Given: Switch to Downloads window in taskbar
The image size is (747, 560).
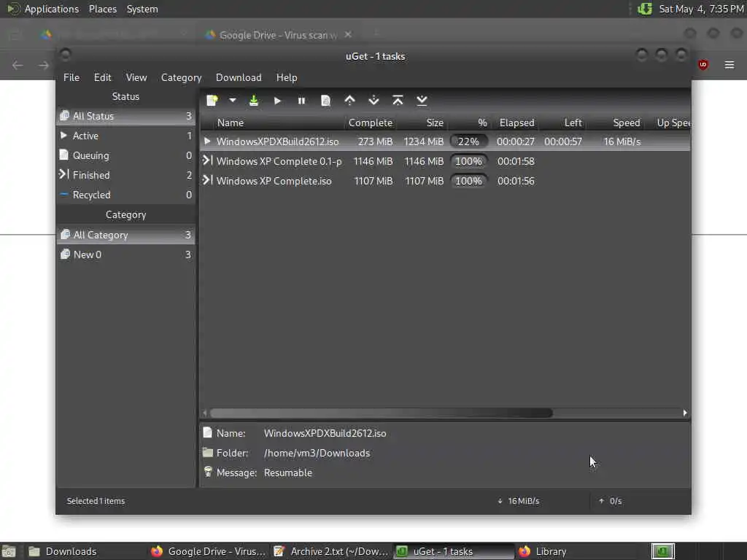Looking at the screenshot, I should [86, 551].
